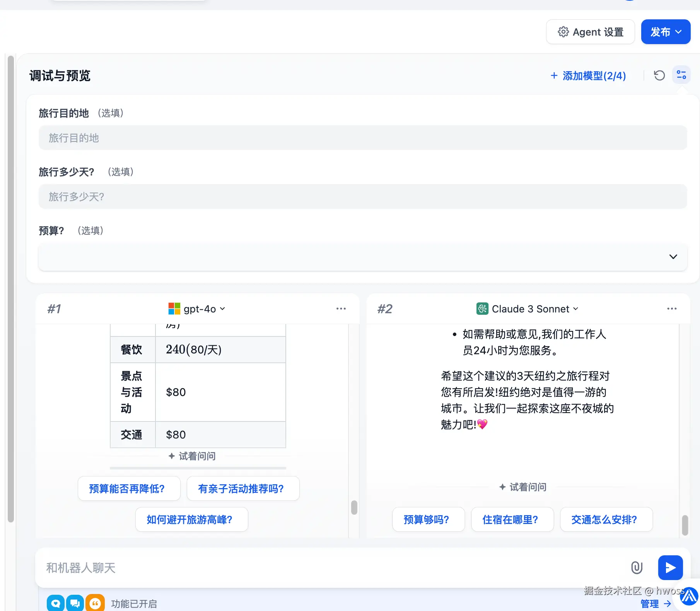
Task: Click the #1 panel number label
Action: [54, 309]
